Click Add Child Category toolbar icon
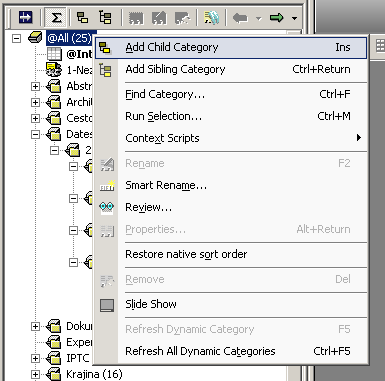The width and height of the screenshot is (385, 381). tap(82, 17)
